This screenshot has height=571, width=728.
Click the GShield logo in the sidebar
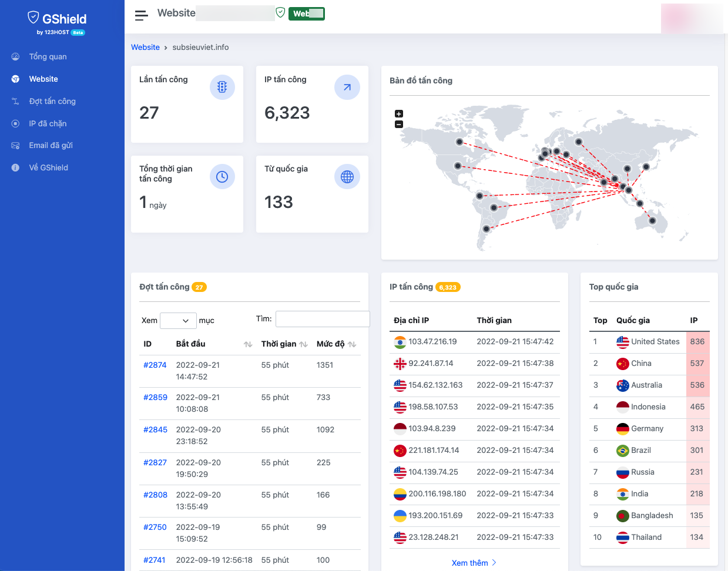click(55, 19)
